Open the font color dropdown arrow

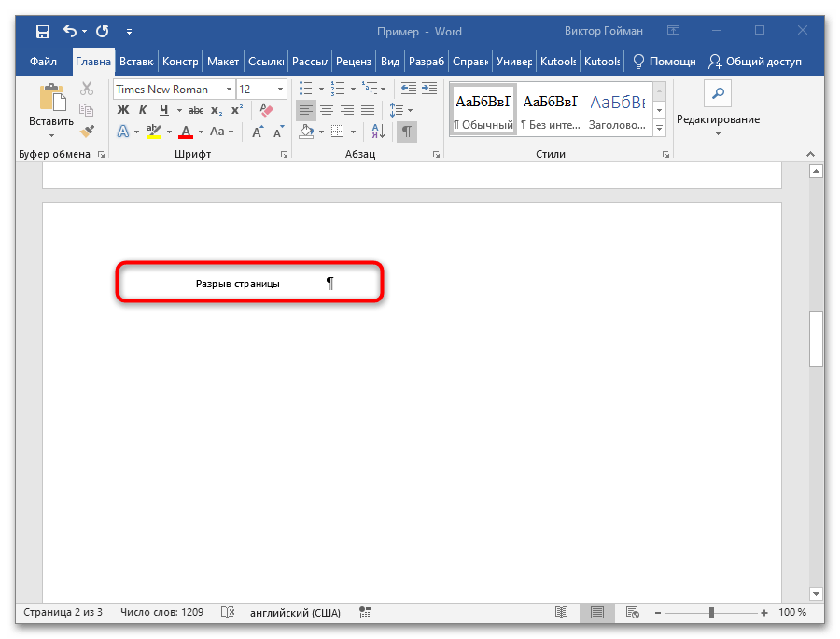pos(201,132)
